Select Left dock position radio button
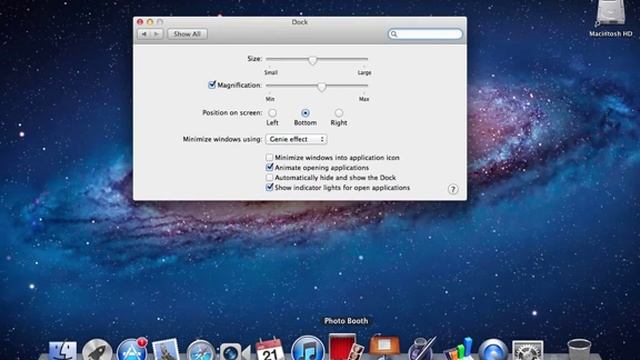The image size is (640, 360). click(272, 113)
